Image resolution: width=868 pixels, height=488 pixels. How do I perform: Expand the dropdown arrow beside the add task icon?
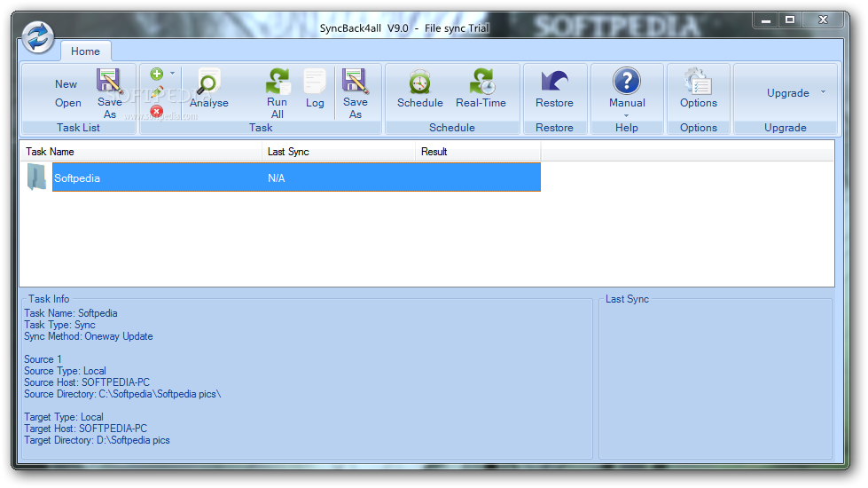tap(172, 73)
